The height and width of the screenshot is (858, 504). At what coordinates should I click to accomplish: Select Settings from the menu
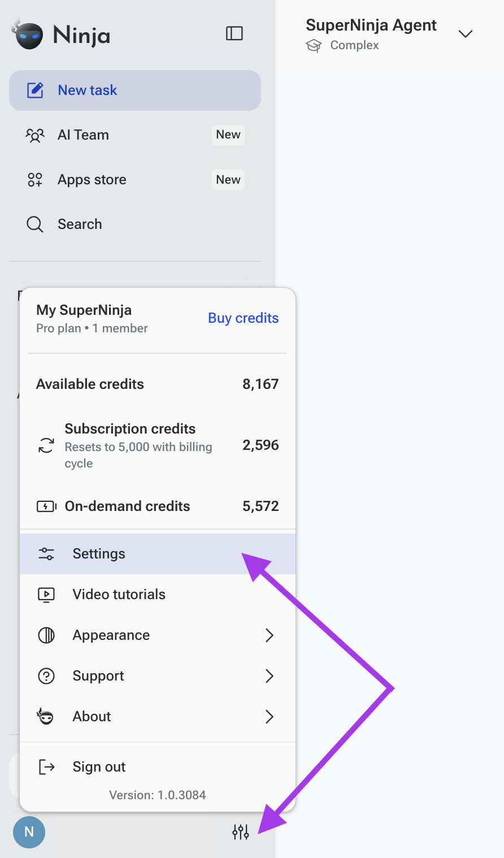[158, 554]
